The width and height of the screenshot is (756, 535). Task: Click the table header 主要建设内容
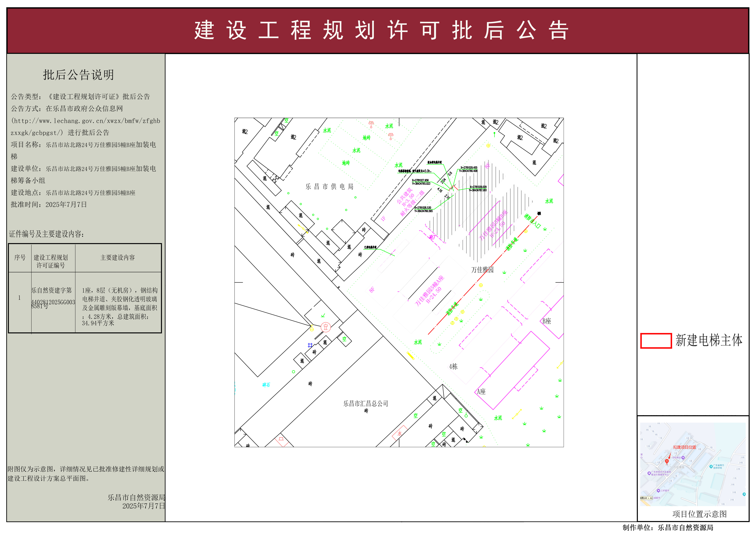tap(118, 258)
